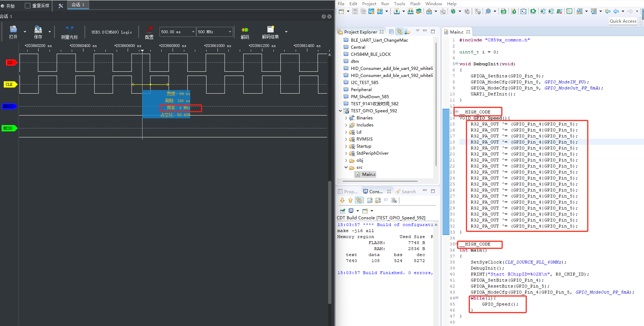The image size is (644, 326).
Task: Click the green MISO channel label
Action: tap(9, 128)
